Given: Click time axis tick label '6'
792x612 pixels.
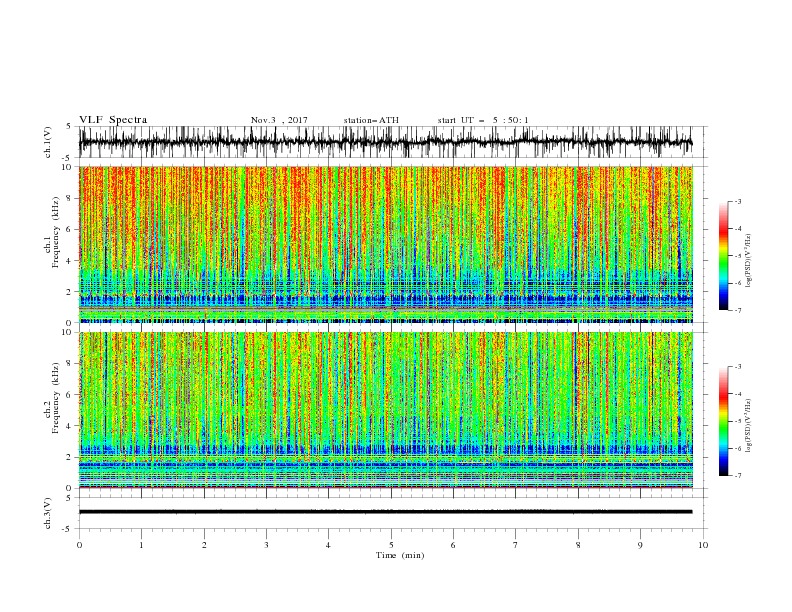Looking at the screenshot, I should (x=453, y=545).
